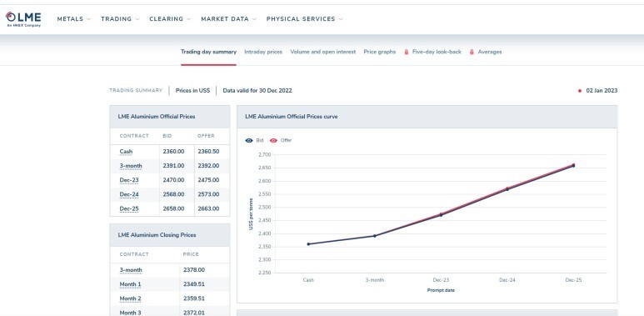
Task: Click the Dec-23 data point on the chart
Action: click(x=441, y=214)
